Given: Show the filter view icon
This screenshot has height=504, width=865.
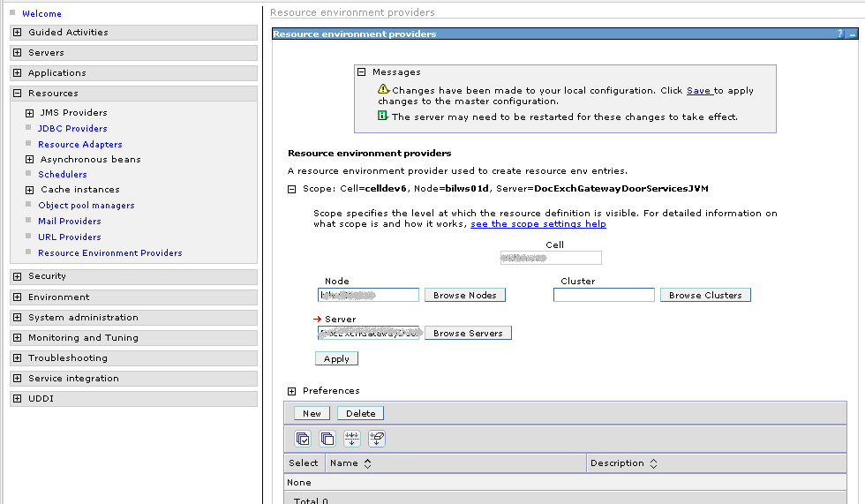Looking at the screenshot, I should tap(351, 439).
